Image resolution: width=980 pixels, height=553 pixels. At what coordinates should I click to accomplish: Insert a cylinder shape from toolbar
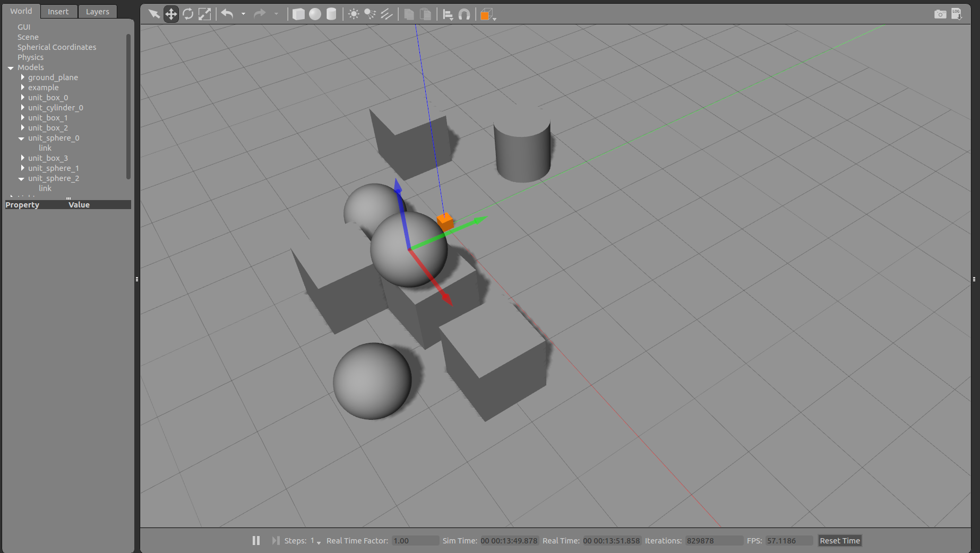(331, 14)
